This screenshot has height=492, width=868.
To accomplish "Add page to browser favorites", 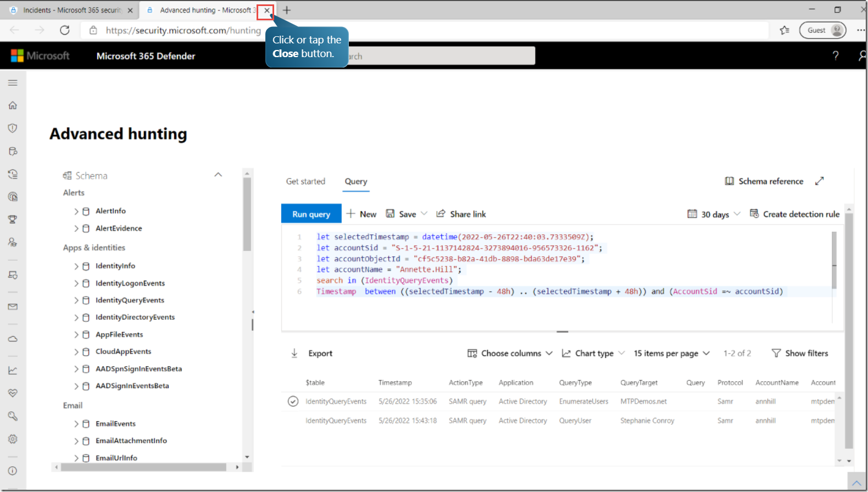I will pyautogui.click(x=784, y=30).
